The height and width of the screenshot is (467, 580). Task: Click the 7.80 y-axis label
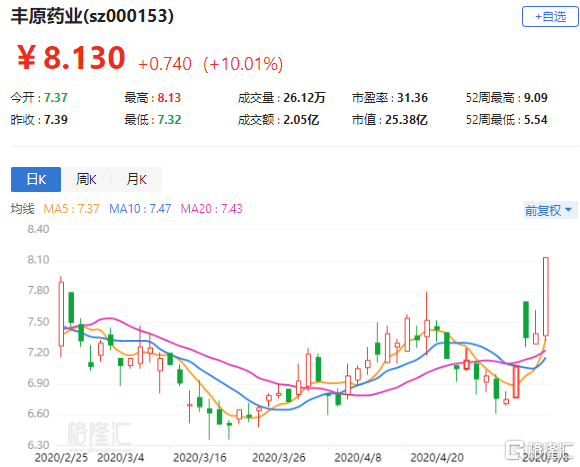click(38, 291)
